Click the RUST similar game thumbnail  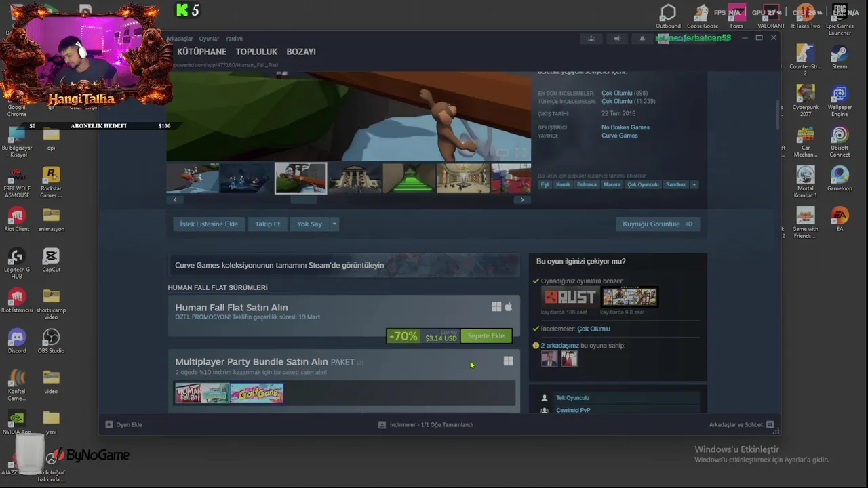pyautogui.click(x=570, y=297)
